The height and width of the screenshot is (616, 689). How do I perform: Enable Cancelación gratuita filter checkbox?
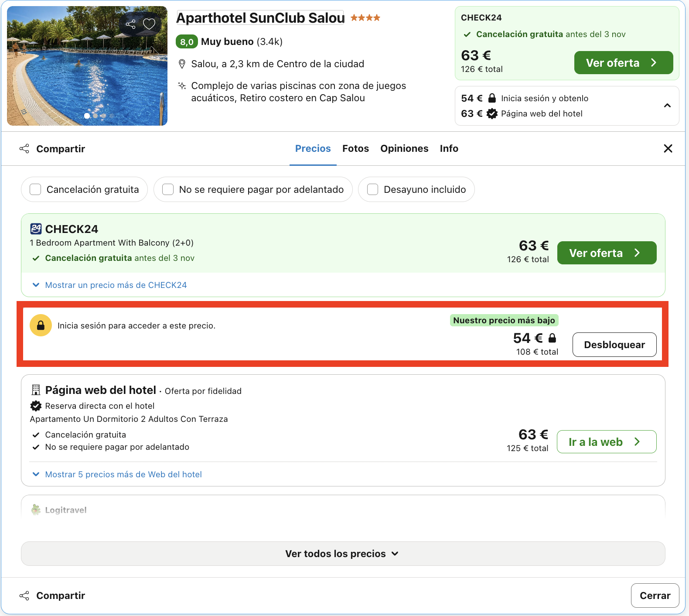35,189
